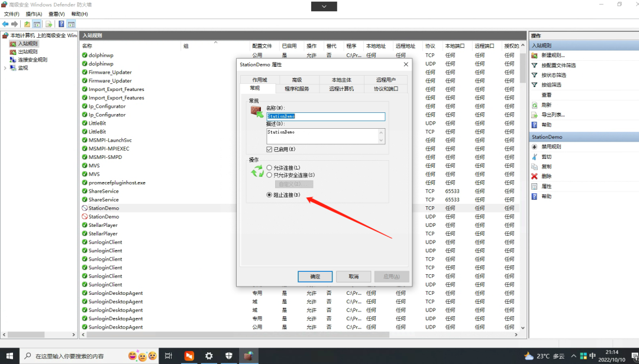Click the Export list toolbar icon
The image size is (639, 364).
click(x=49, y=24)
